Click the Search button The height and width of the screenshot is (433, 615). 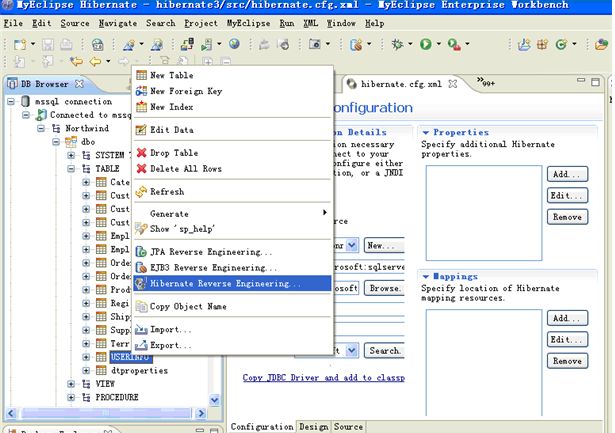pyautogui.click(x=384, y=351)
